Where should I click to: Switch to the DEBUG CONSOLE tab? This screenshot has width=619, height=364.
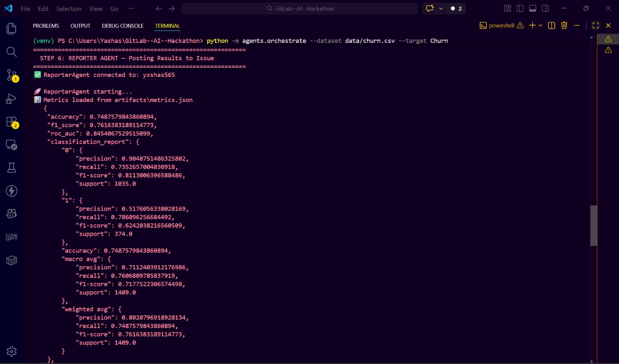click(123, 26)
